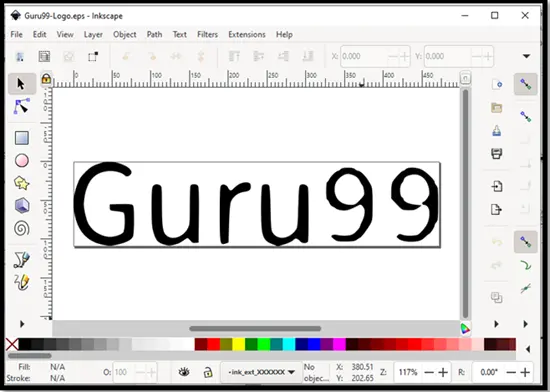Screen dimensions: 550x392
Task: Open the Object menu
Action: point(125,34)
